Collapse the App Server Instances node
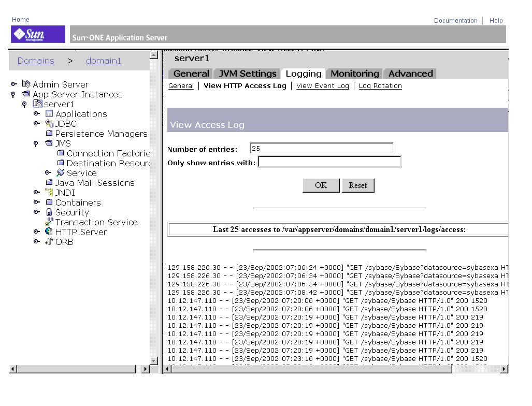The image size is (532, 406). pyautogui.click(x=12, y=94)
